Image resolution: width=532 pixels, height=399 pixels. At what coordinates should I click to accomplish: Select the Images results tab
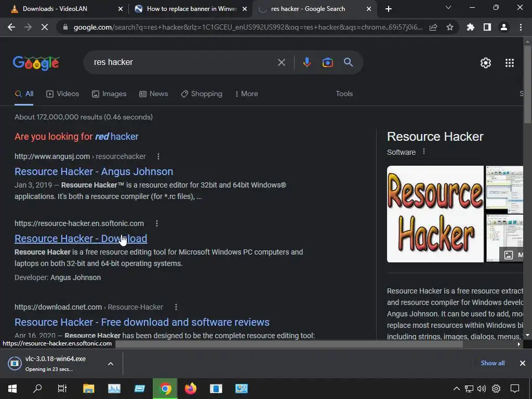coord(109,94)
